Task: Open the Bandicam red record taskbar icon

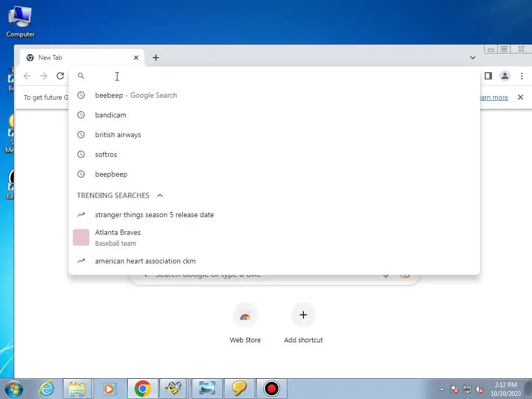Action: click(x=271, y=389)
